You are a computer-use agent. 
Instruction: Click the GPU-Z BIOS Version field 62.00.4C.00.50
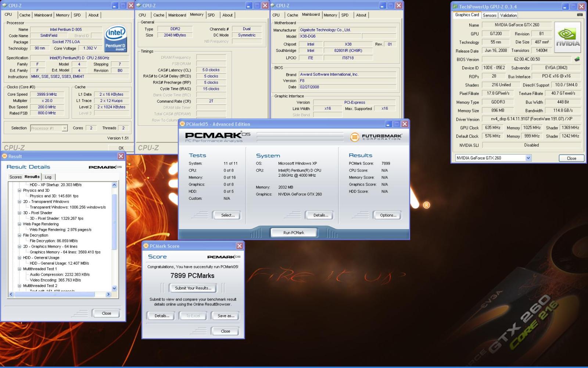[x=527, y=59]
